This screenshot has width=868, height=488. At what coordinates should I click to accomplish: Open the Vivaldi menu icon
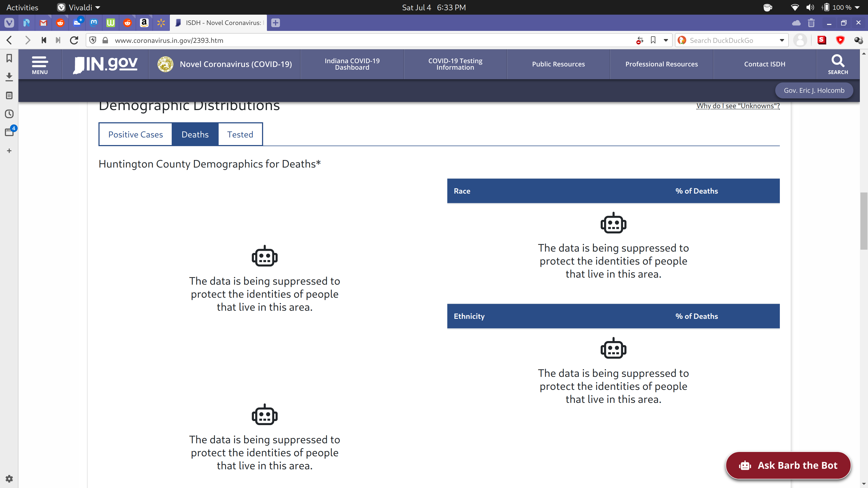(9, 23)
